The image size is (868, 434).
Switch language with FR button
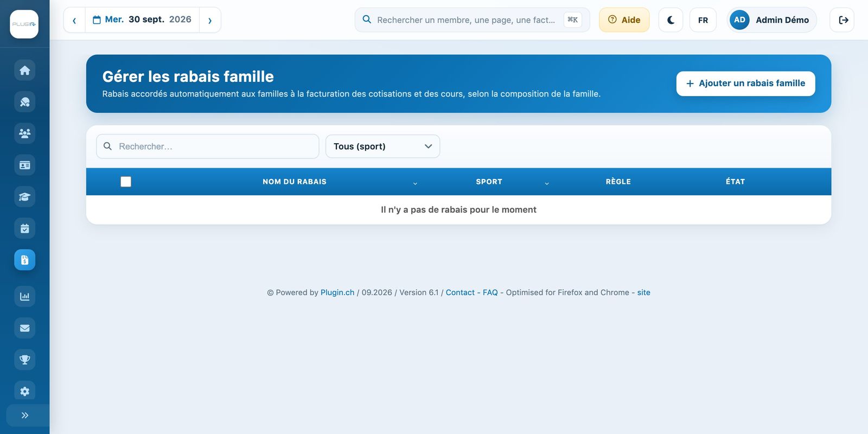(x=703, y=20)
